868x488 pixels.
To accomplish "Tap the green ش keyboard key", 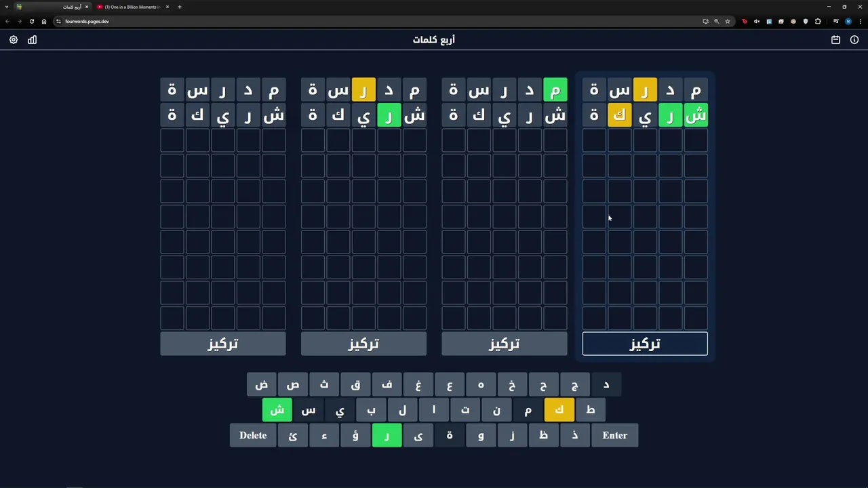I will [x=277, y=410].
